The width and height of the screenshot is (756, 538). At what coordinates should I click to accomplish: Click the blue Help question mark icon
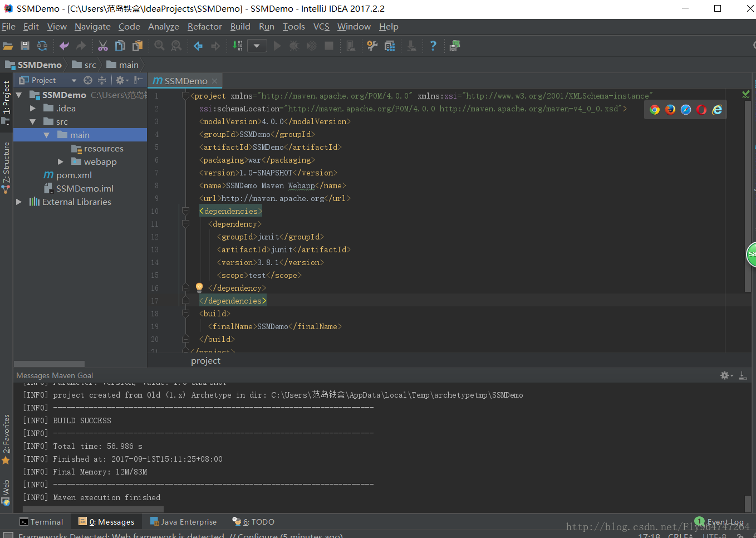click(433, 46)
